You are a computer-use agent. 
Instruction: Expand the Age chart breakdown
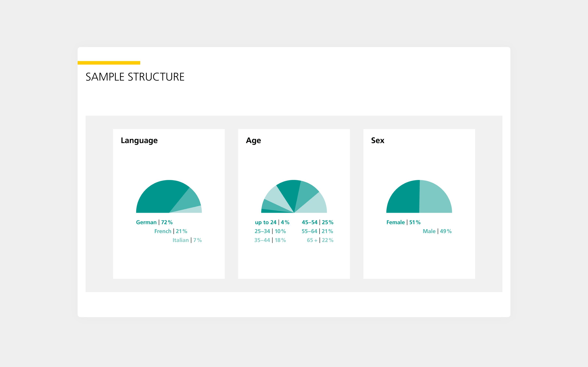294,195
